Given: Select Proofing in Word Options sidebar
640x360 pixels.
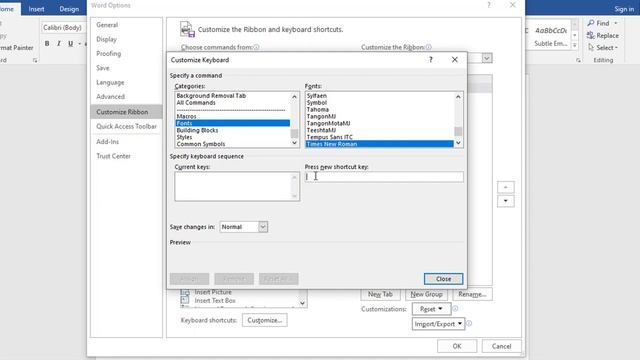Looking at the screenshot, I should [x=109, y=53].
